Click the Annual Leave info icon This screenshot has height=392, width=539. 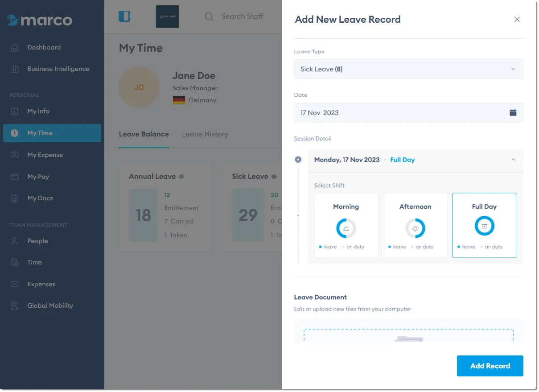(181, 177)
